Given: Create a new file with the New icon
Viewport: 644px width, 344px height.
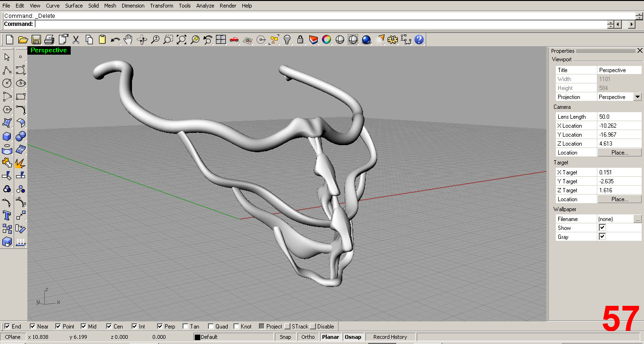Looking at the screenshot, I should pyautogui.click(x=9, y=40).
